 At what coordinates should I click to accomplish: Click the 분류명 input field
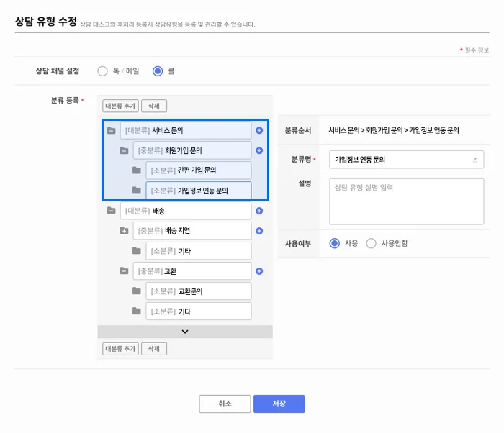pyautogui.click(x=407, y=160)
